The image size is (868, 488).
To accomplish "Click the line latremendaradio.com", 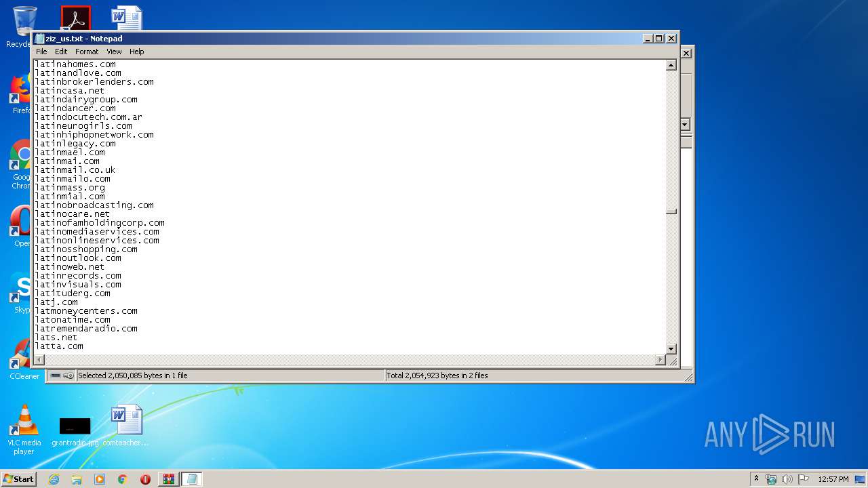I will [86, 329].
